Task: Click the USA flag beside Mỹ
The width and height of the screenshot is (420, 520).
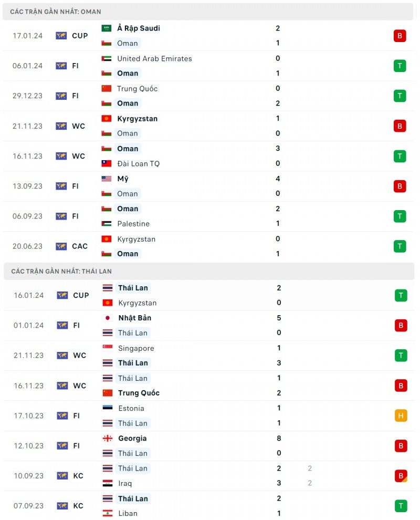Action: pos(107,179)
